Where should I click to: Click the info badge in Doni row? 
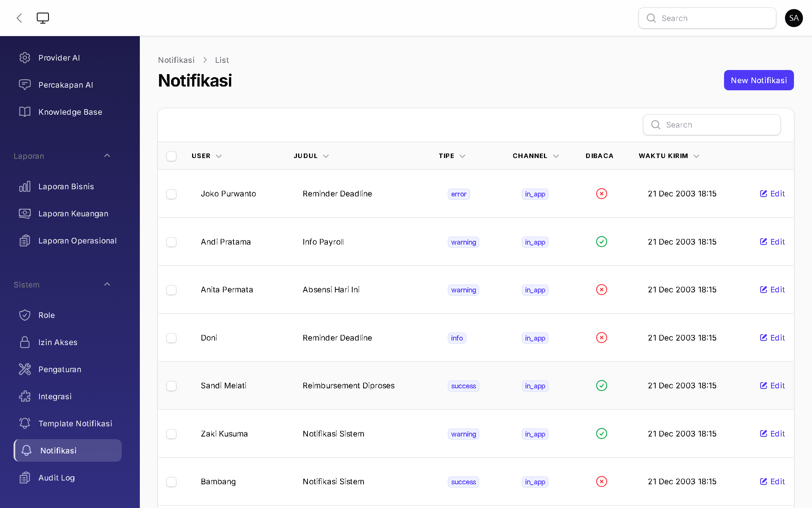pos(457,338)
